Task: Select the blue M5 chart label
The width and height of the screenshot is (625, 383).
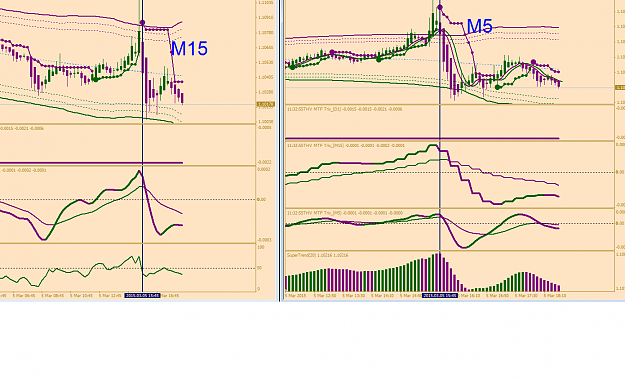Action: pyautogui.click(x=480, y=26)
